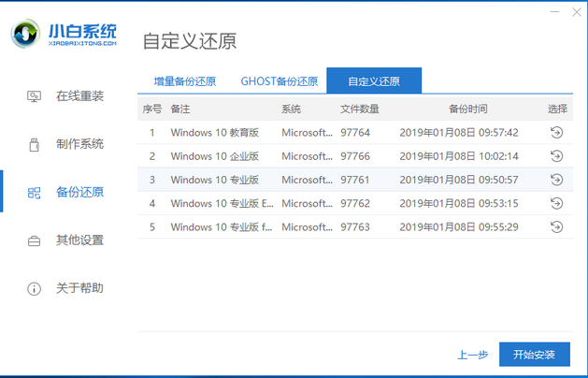Open 制作系统 in the sidebar
Viewport: 588px width, 378px height.
[65, 144]
